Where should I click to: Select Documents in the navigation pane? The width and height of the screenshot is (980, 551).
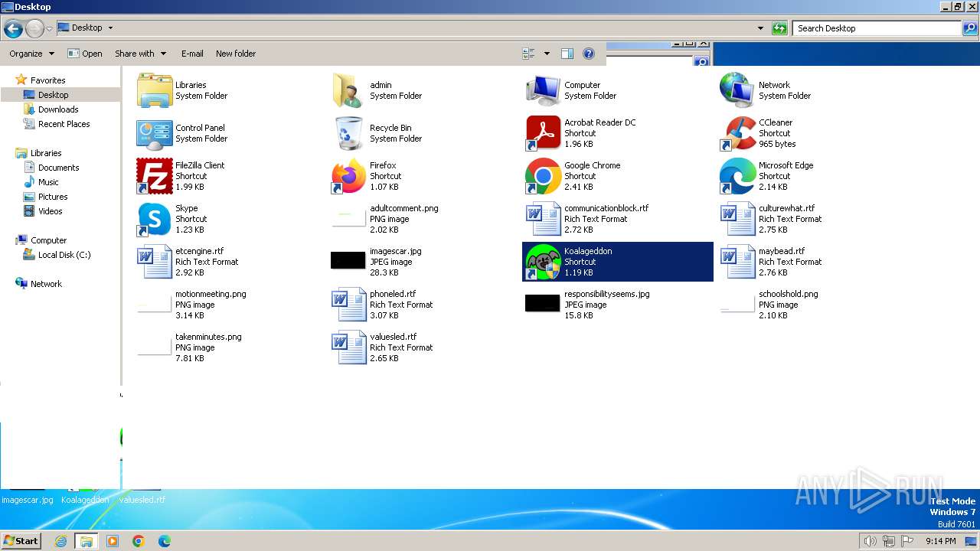[58, 168]
